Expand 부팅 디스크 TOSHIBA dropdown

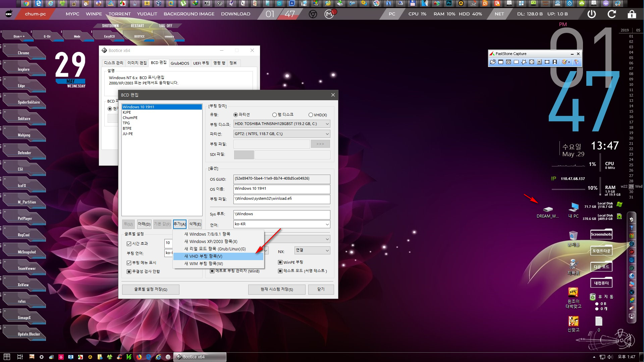click(x=282, y=124)
